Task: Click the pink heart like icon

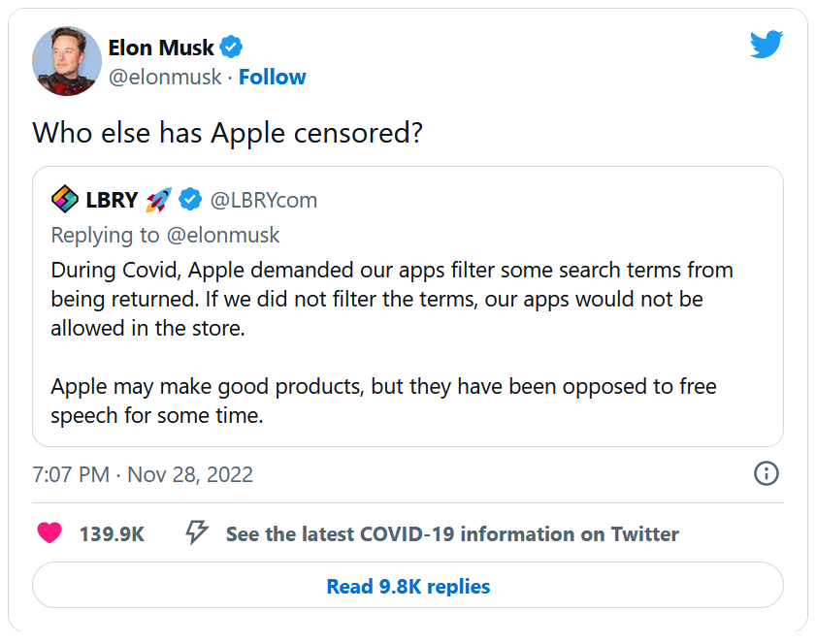Action: point(49,532)
